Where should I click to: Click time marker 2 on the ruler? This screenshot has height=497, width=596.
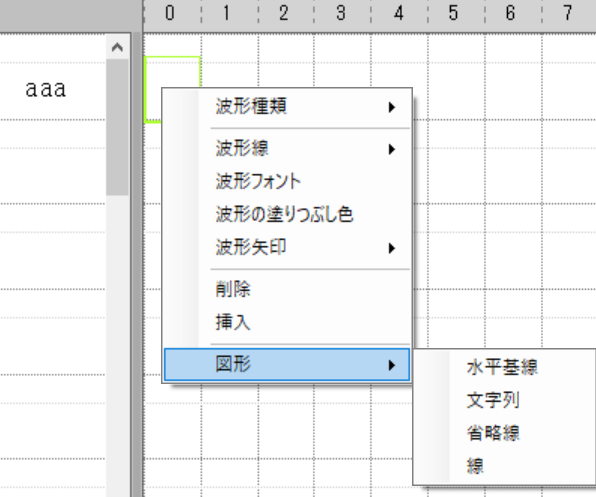283,13
